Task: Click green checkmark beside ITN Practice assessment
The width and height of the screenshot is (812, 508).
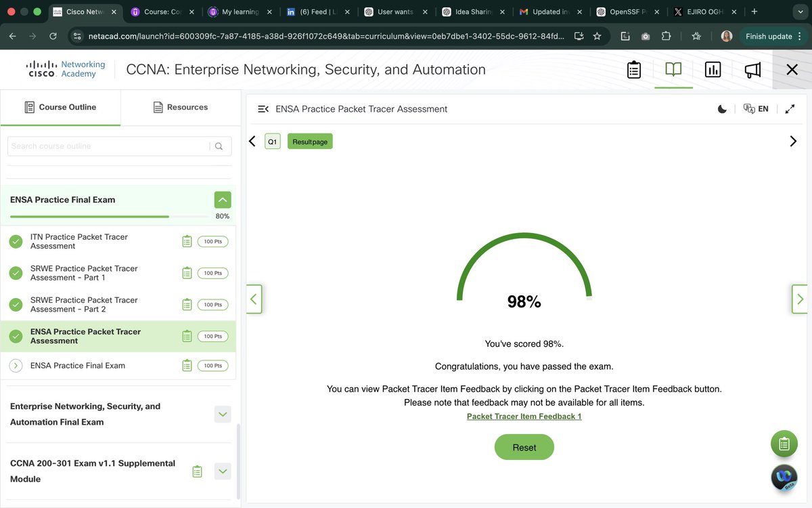Action: pyautogui.click(x=16, y=241)
